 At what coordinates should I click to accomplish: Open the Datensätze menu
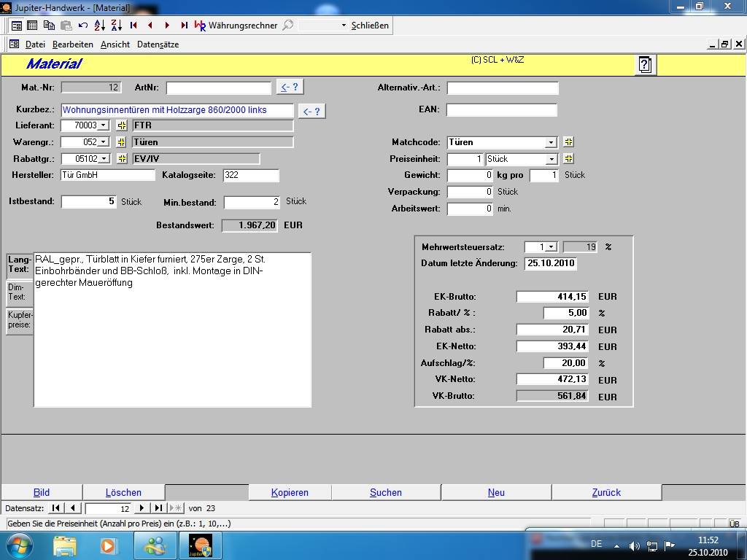click(x=158, y=44)
